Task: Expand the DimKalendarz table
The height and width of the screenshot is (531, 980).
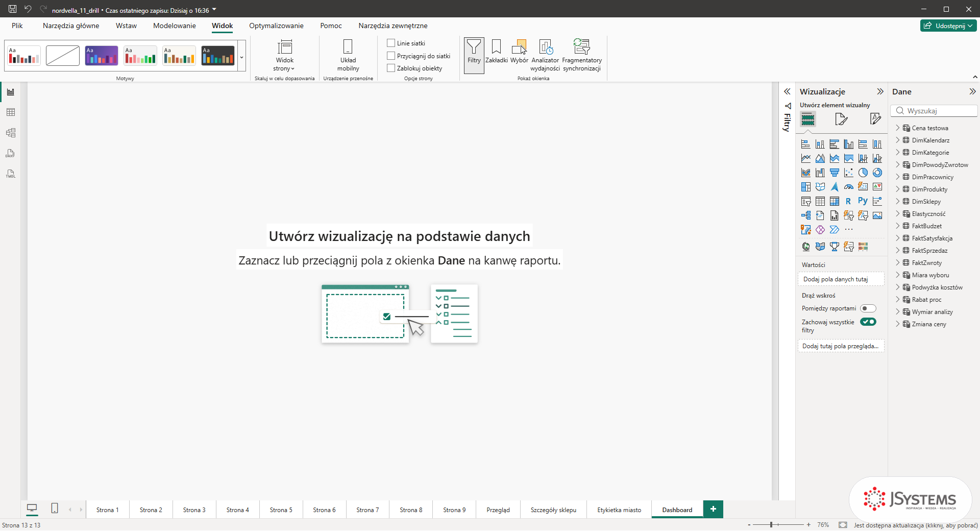Action: tap(897, 140)
